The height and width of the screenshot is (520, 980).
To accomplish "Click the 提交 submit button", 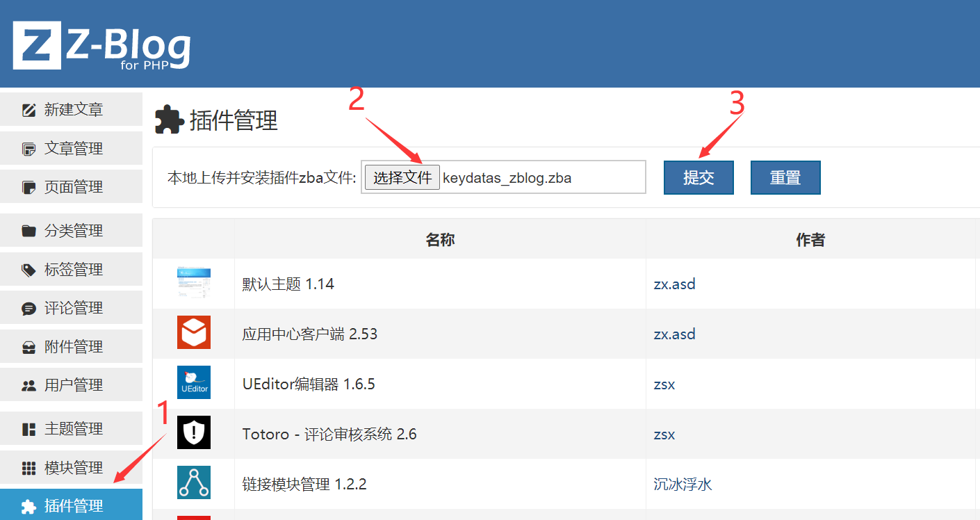I will point(699,177).
